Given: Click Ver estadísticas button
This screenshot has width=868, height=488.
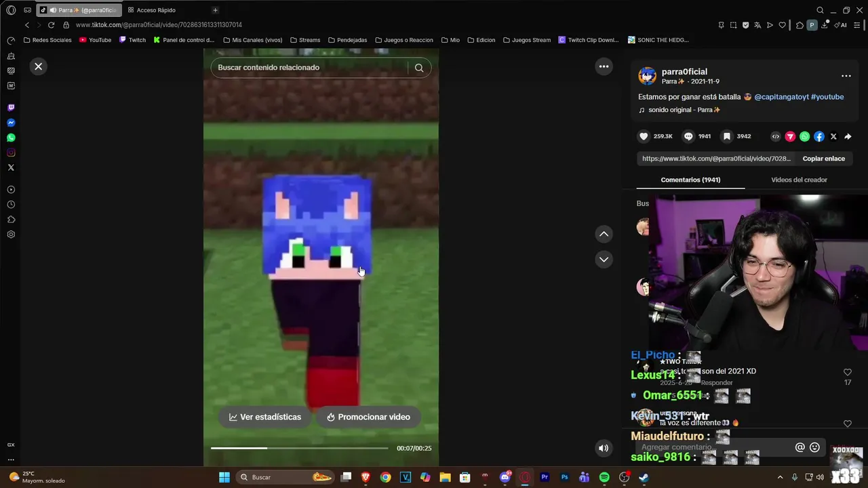Looking at the screenshot, I should point(265,417).
